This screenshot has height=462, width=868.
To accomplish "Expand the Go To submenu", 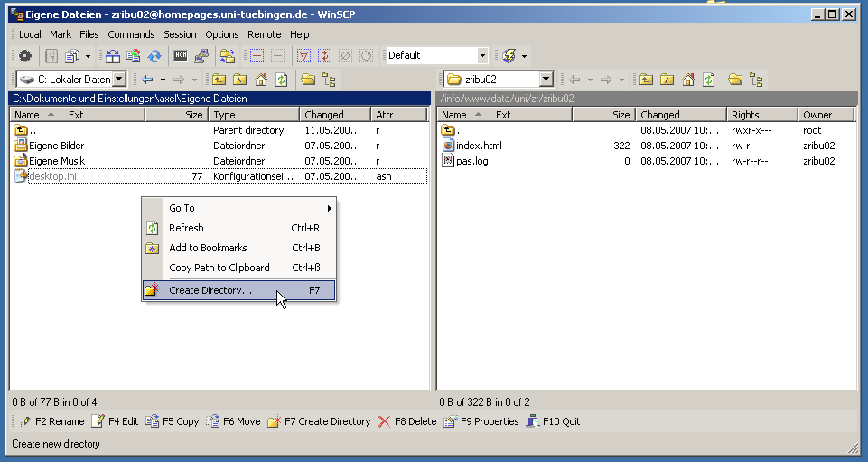I will [239, 208].
